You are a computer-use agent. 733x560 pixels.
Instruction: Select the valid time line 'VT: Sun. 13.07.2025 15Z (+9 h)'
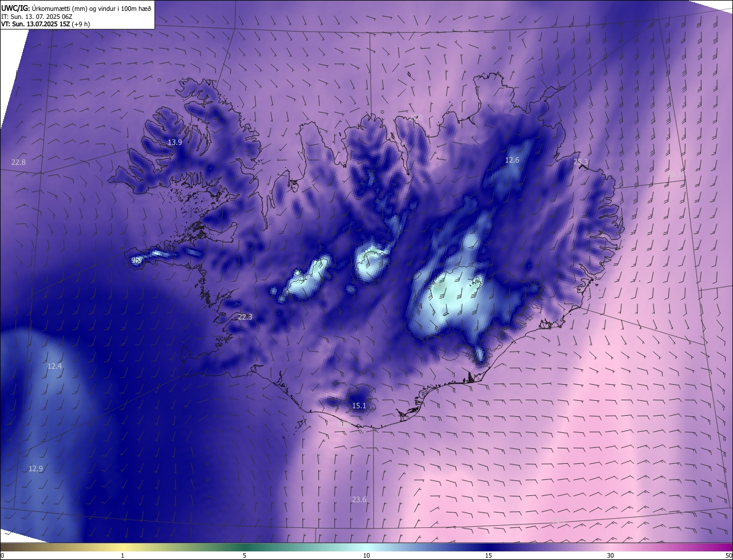pyautogui.click(x=45, y=24)
